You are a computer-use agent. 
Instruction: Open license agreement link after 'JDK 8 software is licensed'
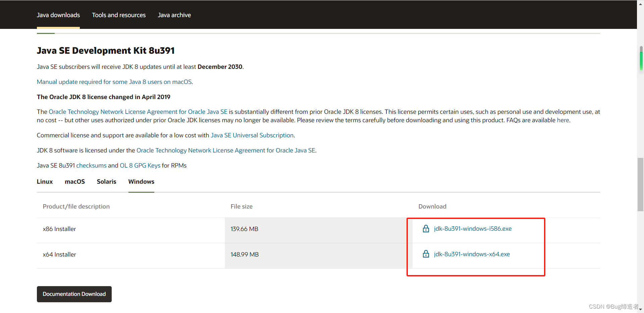pos(226,150)
